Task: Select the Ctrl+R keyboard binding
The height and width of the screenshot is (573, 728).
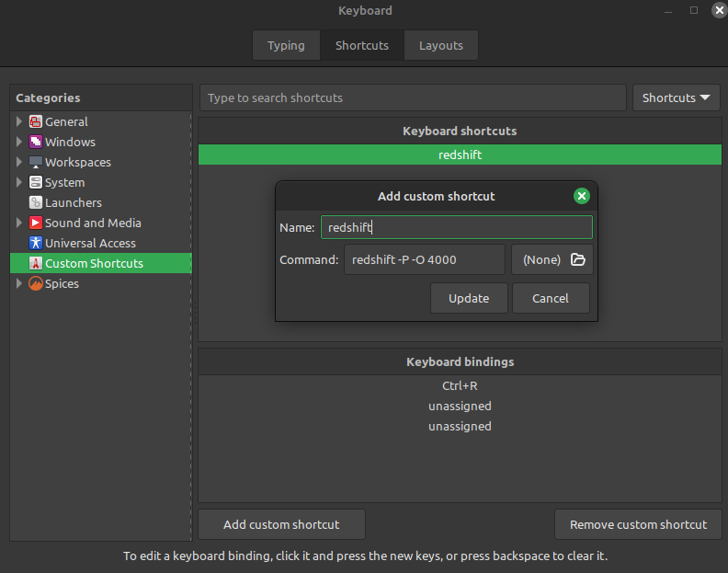Action: click(460, 385)
